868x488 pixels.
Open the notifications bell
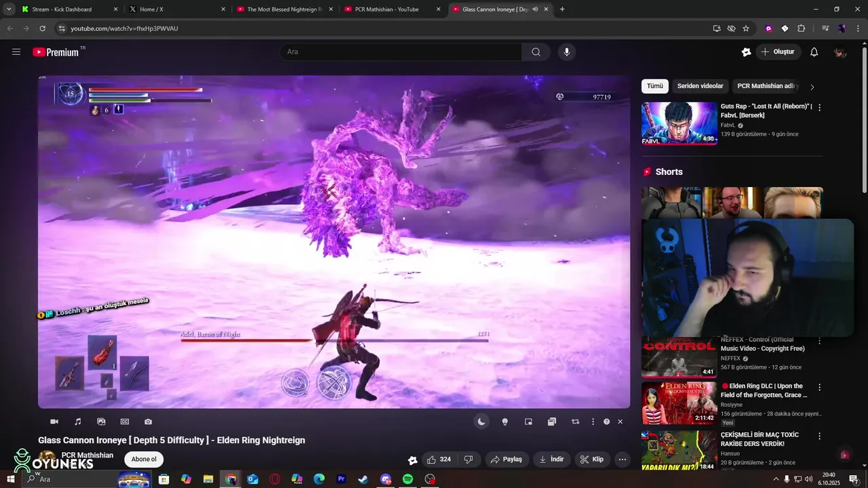(x=814, y=52)
